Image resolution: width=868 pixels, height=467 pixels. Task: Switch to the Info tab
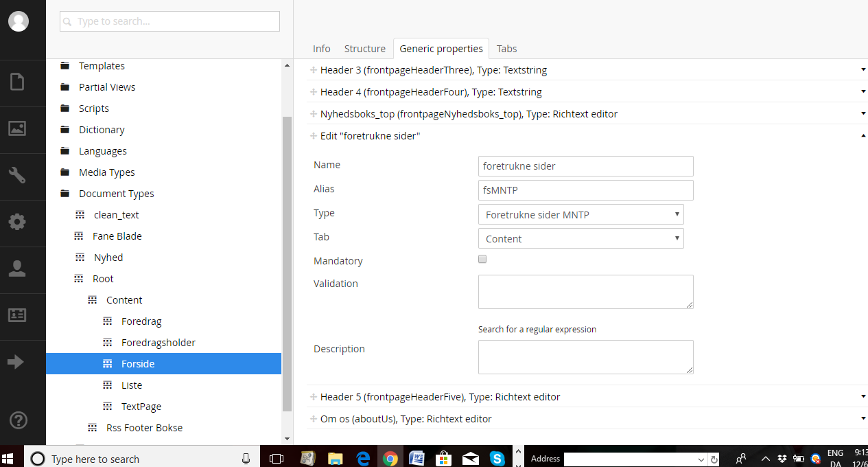point(321,49)
